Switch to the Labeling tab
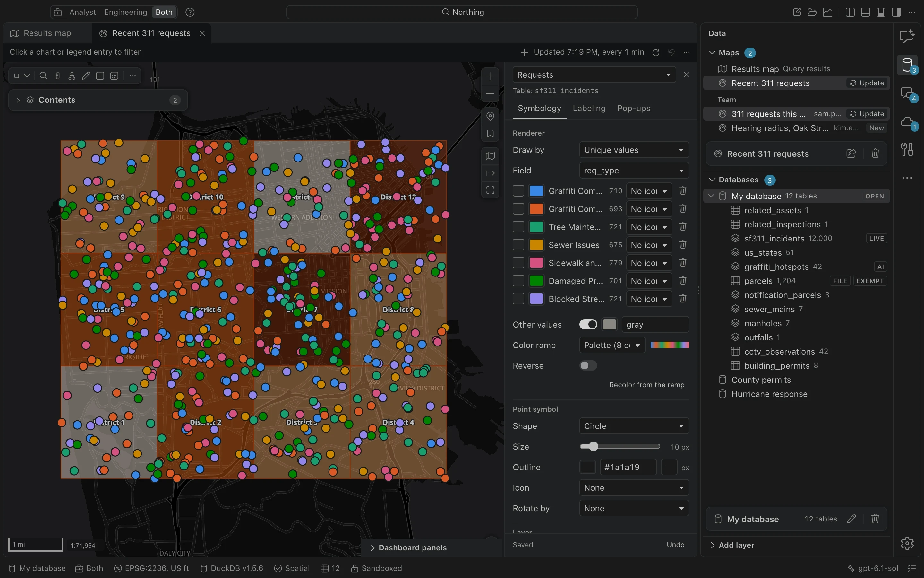The image size is (924, 578). click(589, 109)
